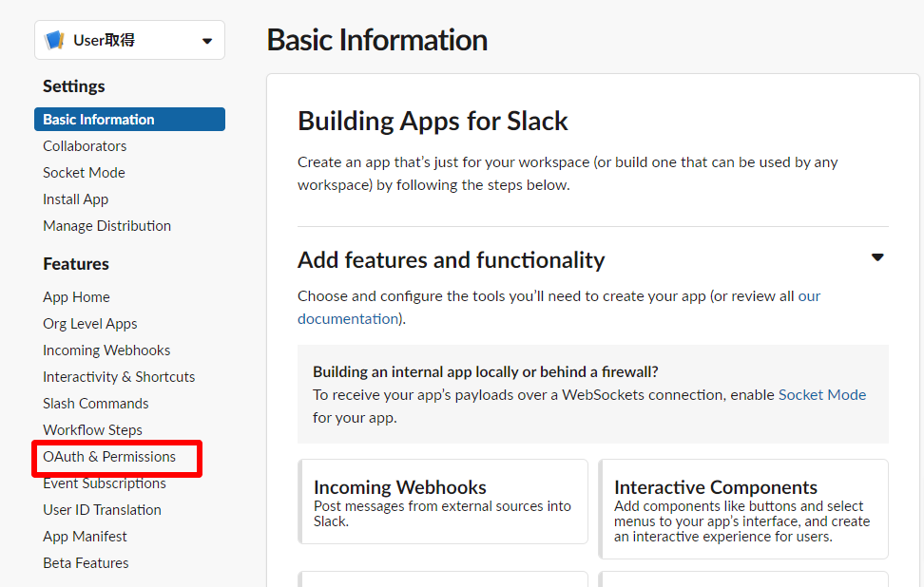Select Basic Information in Settings
This screenshot has width=924, height=587.
tap(99, 120)
